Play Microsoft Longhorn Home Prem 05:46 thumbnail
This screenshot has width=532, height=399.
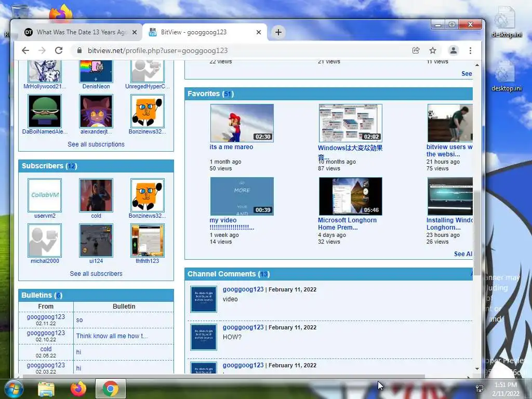[351, 196]
